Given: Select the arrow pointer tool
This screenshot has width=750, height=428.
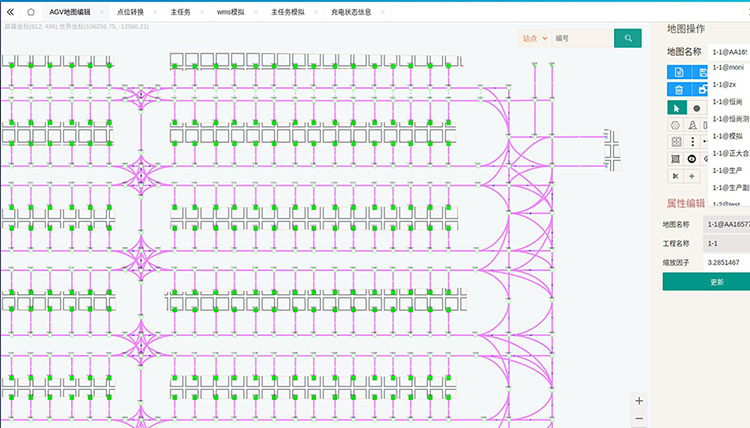Looking at the screenshot, I should coord(676,108).
